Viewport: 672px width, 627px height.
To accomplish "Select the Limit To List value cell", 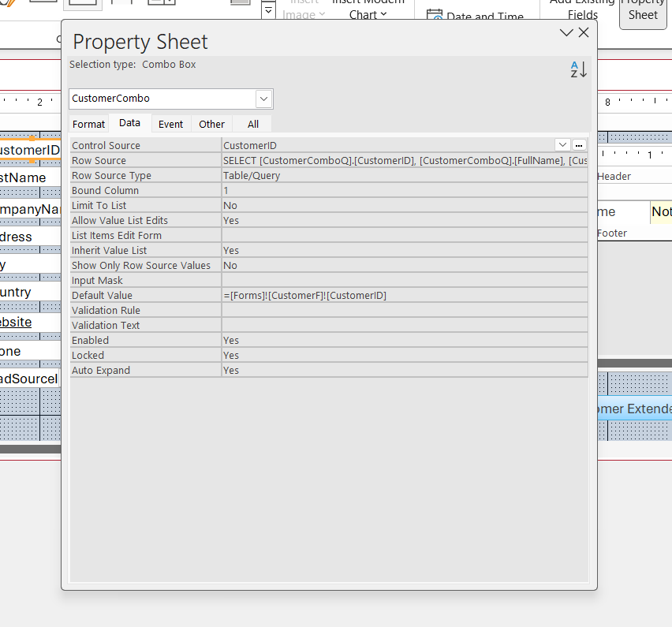I will (404, 206).
